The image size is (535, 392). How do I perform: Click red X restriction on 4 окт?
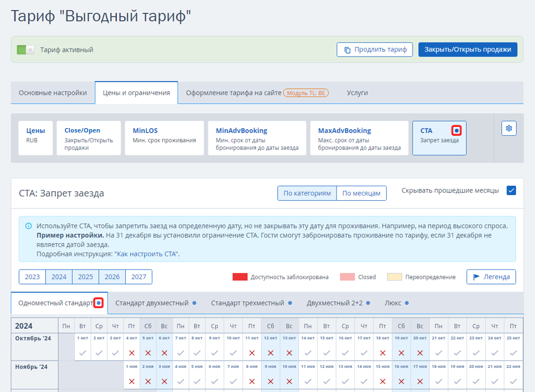coord(131,353)
